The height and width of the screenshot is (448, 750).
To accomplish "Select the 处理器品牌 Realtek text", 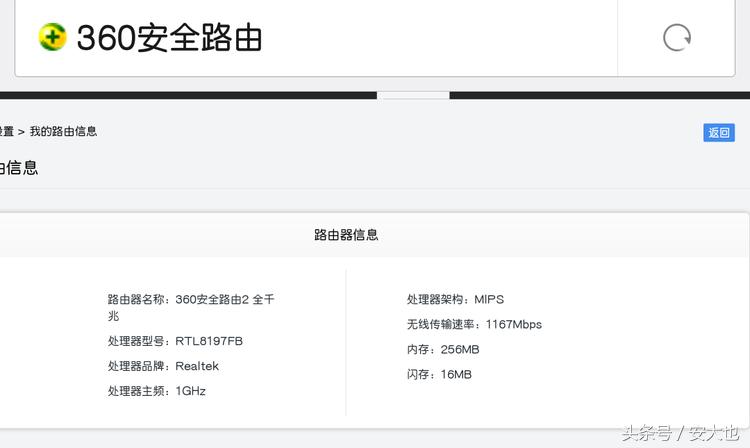I will pyautogui.click(x=163, y=366).
